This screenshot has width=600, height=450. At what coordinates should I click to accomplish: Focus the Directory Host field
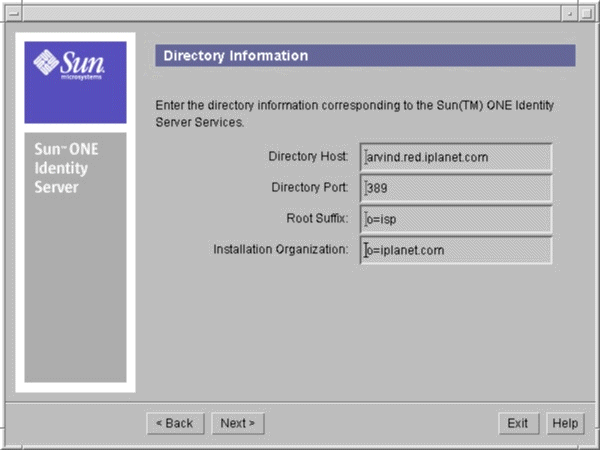click(x=456, y=157)
